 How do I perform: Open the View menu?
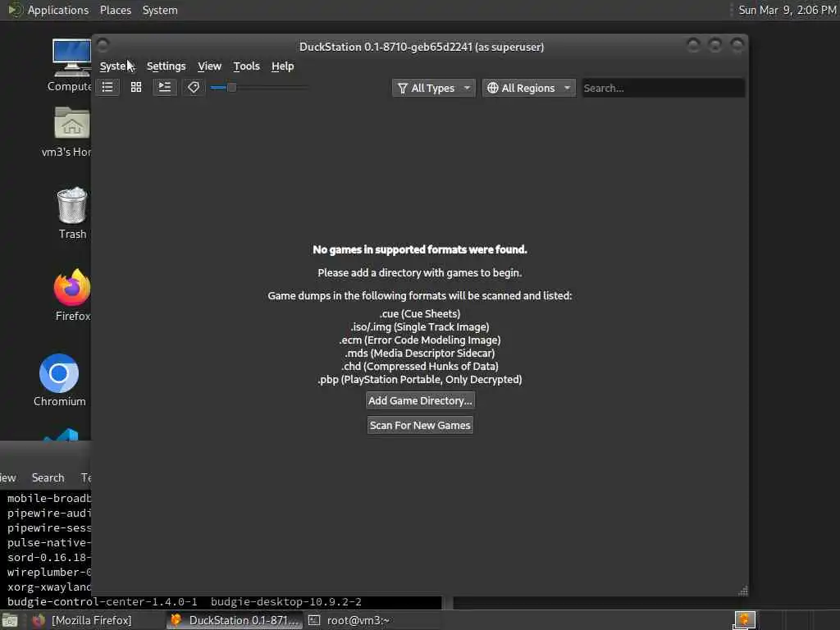pos(209,66)
